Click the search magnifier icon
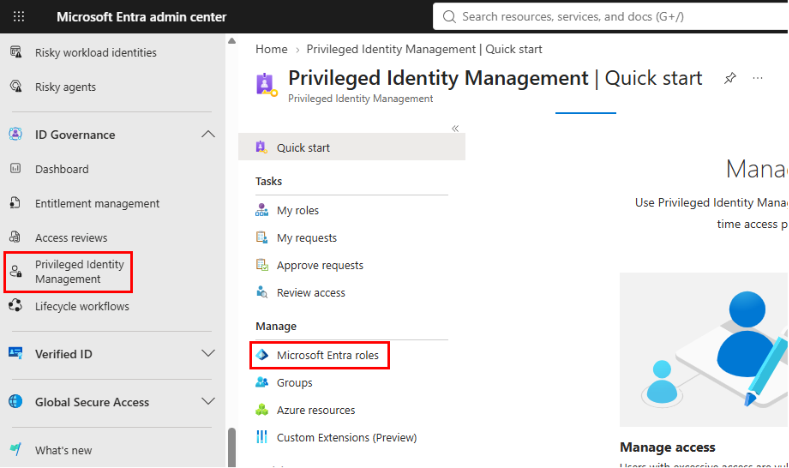Screen dimensions: 789x468 449,17
